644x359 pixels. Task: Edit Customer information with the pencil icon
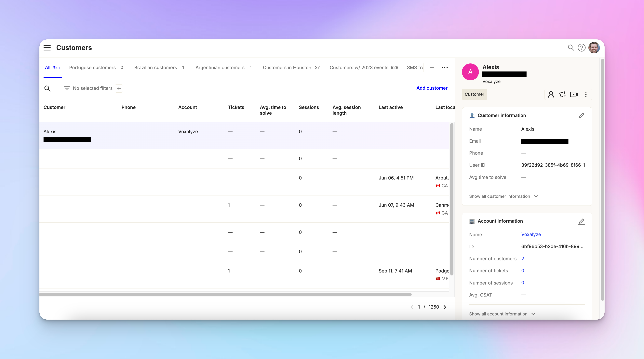582,116
